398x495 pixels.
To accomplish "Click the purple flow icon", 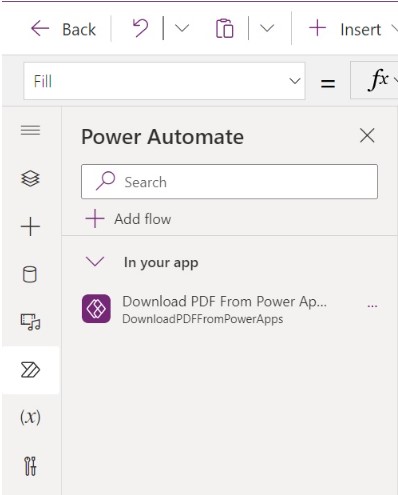I will click(x=96, y=309).
